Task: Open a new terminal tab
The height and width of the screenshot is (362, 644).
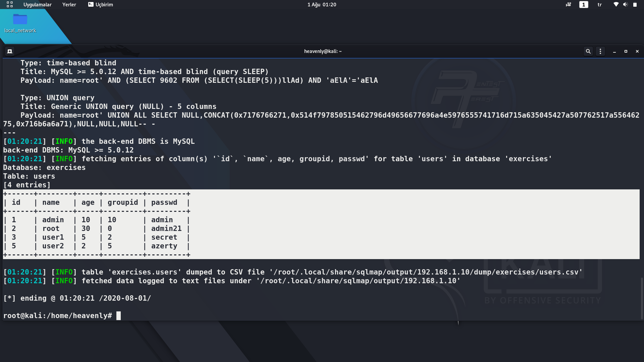Action: [x=10, y=51]
